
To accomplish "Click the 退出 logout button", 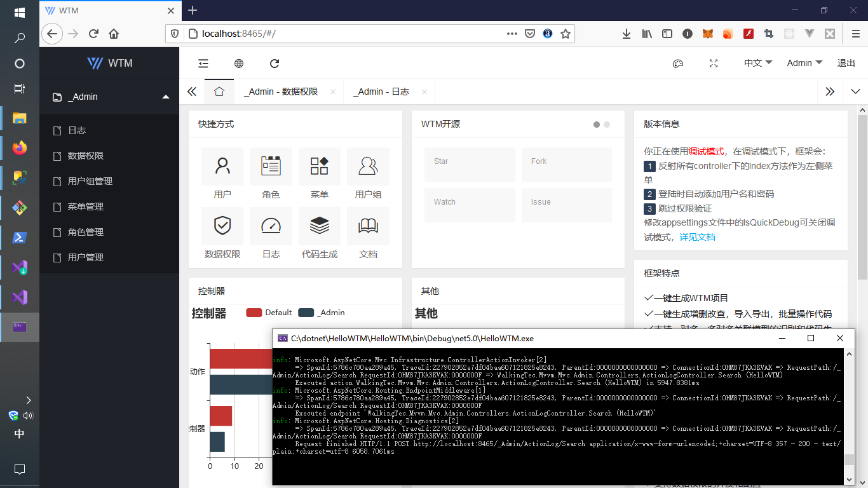I will click(x=846, y=63).
